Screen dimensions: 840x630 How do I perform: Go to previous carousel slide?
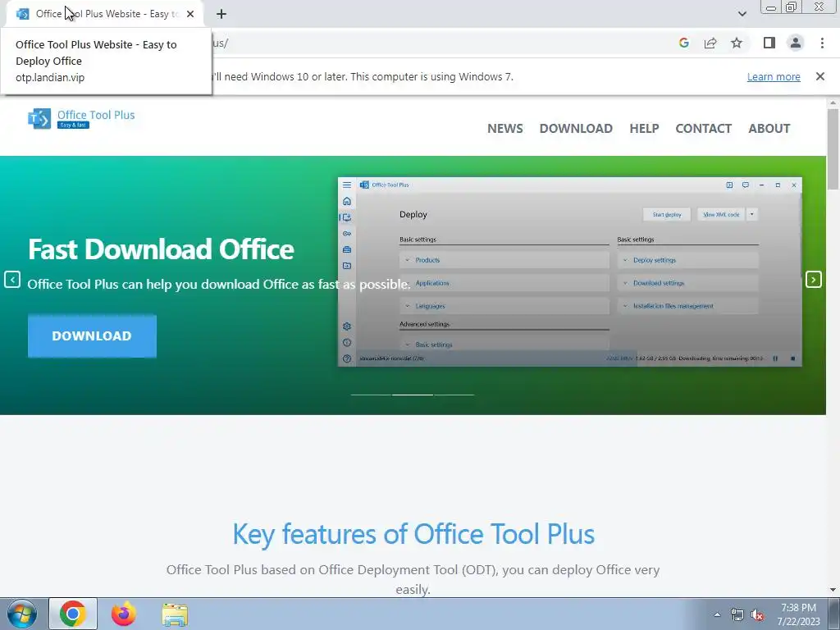[x=11, y=280]
